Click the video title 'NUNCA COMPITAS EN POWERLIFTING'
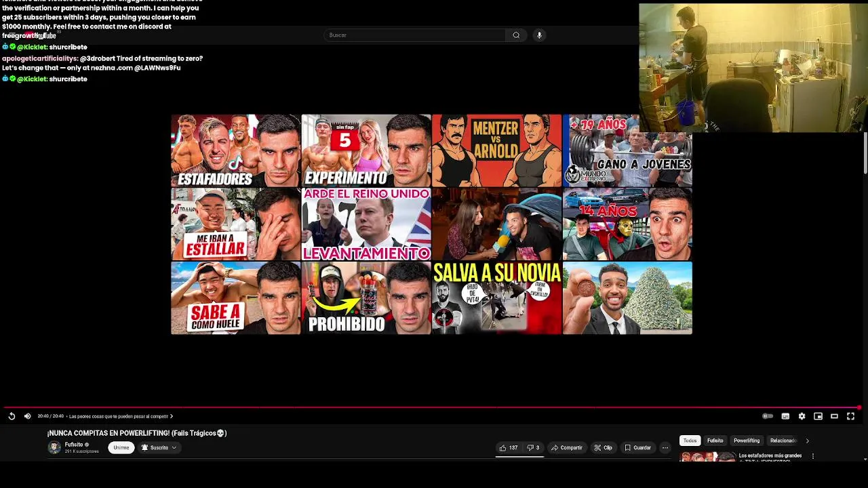This screenshot has width=868, height=488. pos(137,433)
